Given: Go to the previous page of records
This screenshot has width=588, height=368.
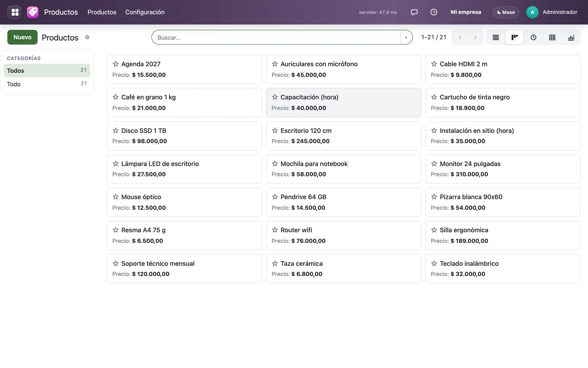Looking at the screenshot, I should (460, 37).
